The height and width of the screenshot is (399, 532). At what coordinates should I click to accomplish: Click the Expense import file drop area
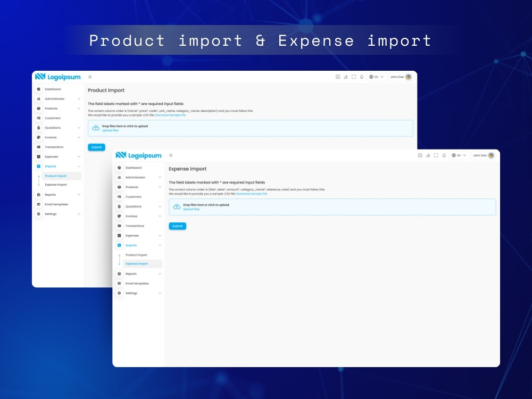(x=332, y=207)
